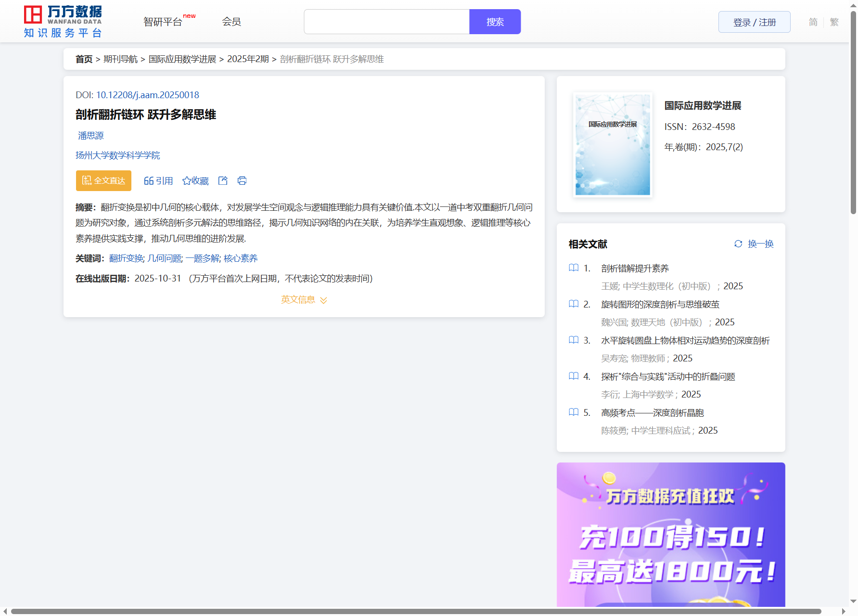Click the 登录 / 注册 button
Viewport: 858px width, 616px height.
(754, 22)
